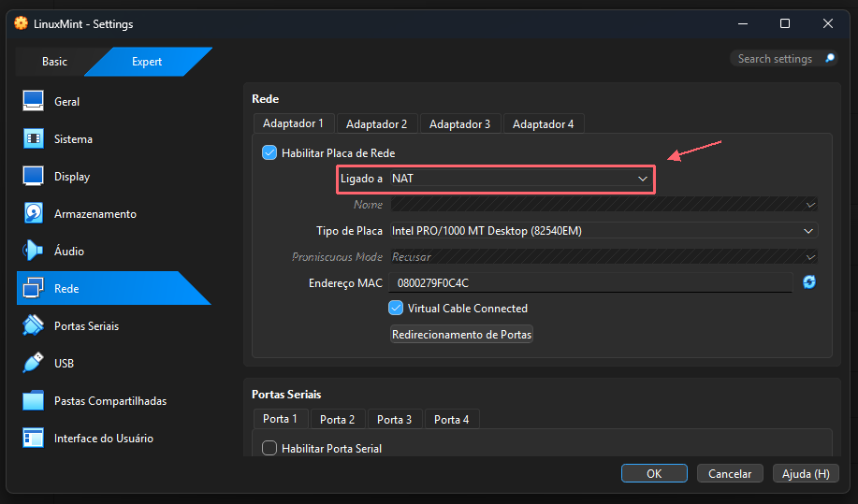858x504 pixels.
Task: Click the search magnifier icon
Action: click(x=830, y=58)
